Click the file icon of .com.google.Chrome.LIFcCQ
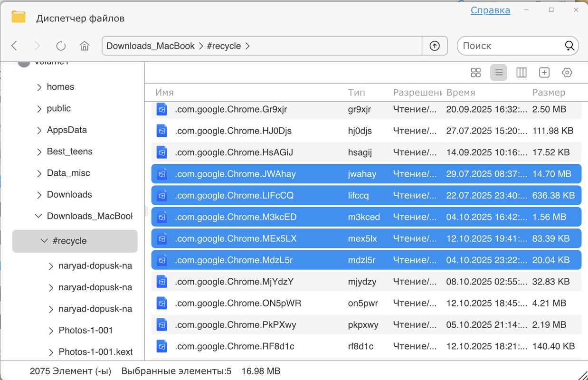 [x=162, y=195]
